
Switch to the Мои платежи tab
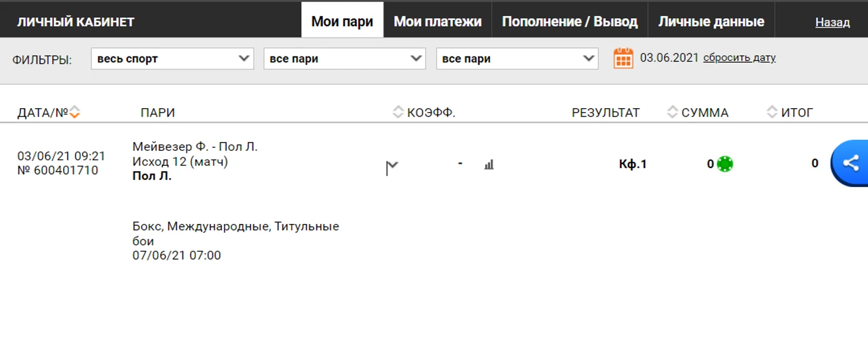[x=438, y=22]
